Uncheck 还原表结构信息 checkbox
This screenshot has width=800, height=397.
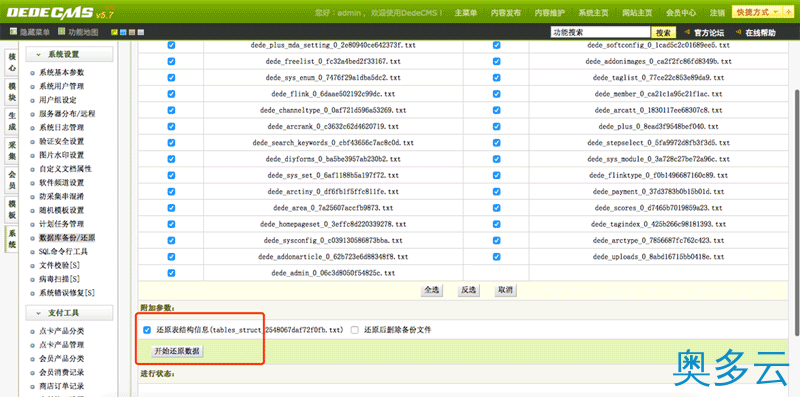[x=147, y=330]
